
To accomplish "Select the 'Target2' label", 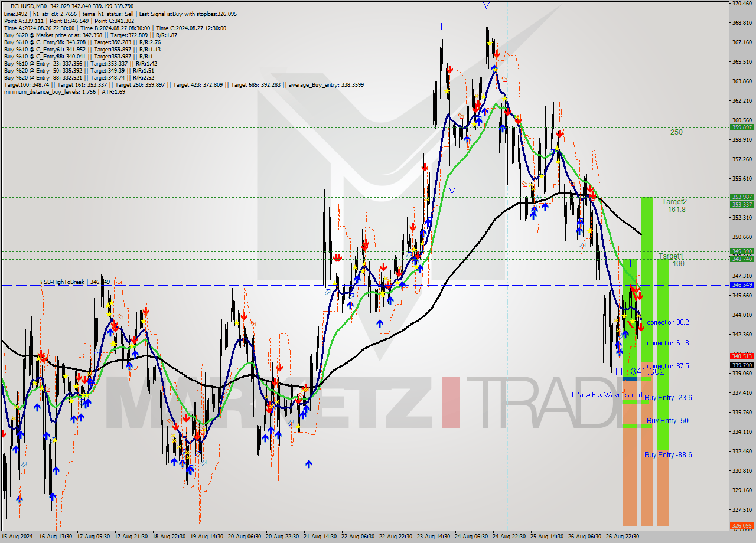I will (674, 202).
